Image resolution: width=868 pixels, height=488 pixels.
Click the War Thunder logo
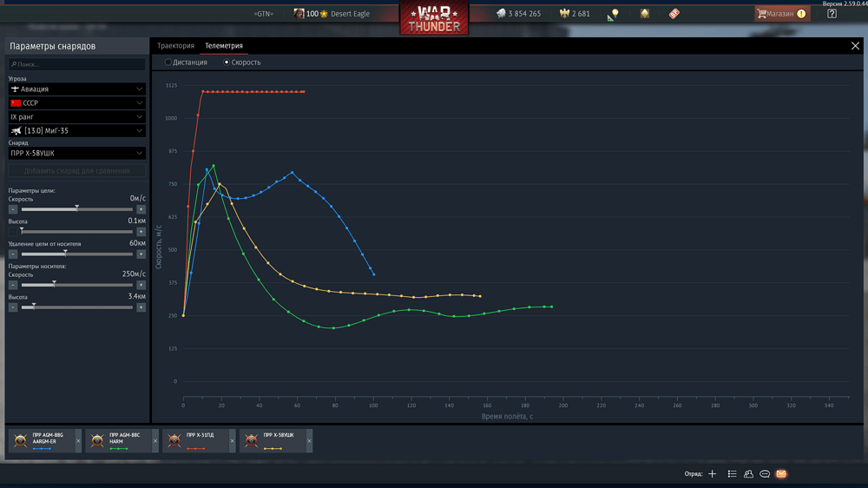[434, 17]
